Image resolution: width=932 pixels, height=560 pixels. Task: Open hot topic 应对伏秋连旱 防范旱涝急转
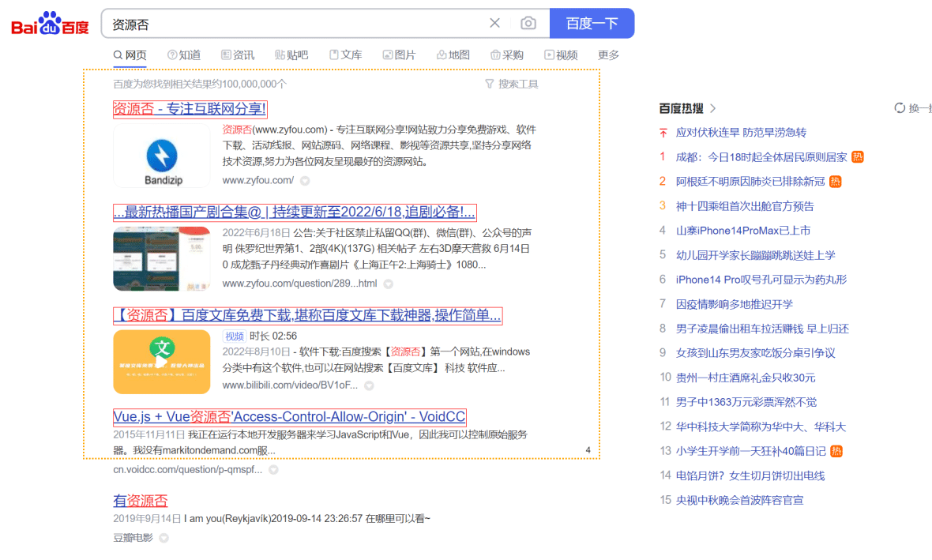click(x=741, y=133)
